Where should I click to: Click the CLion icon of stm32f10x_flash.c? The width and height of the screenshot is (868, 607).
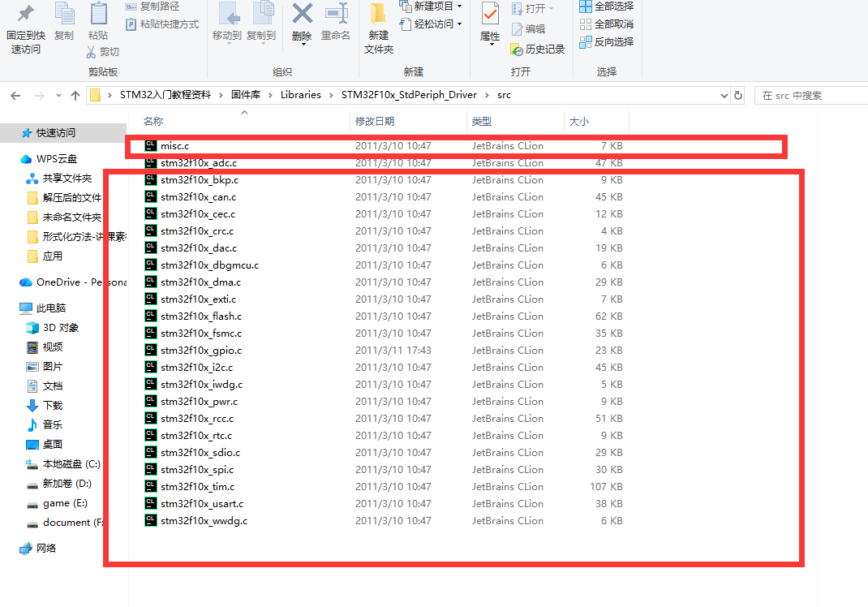click(151, 316)
